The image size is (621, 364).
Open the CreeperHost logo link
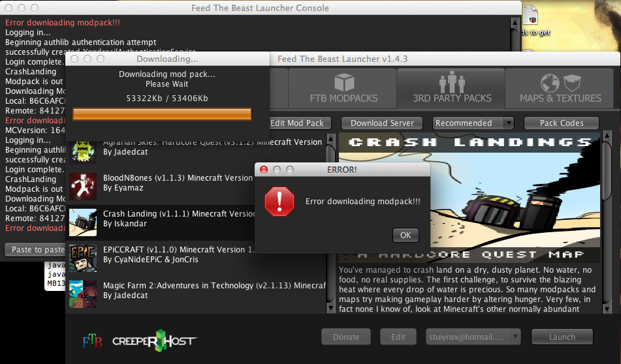[x=154, y=341]
